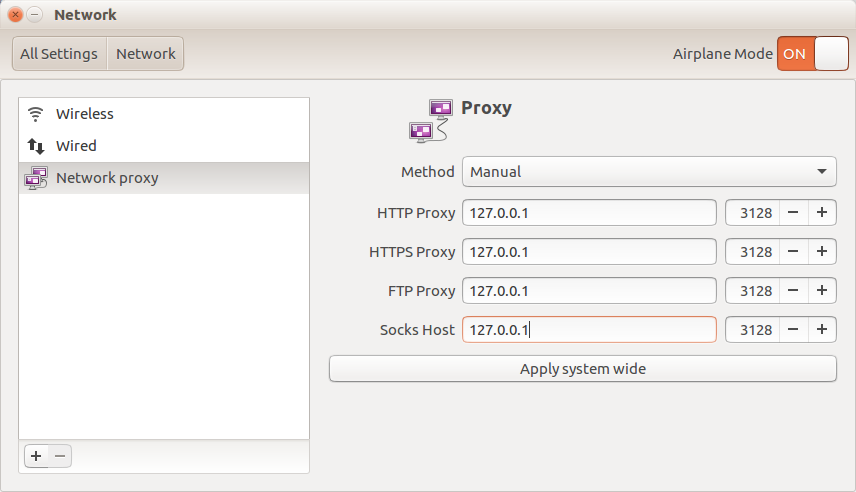Click the large Proxy header icon

tap(431, 120)
